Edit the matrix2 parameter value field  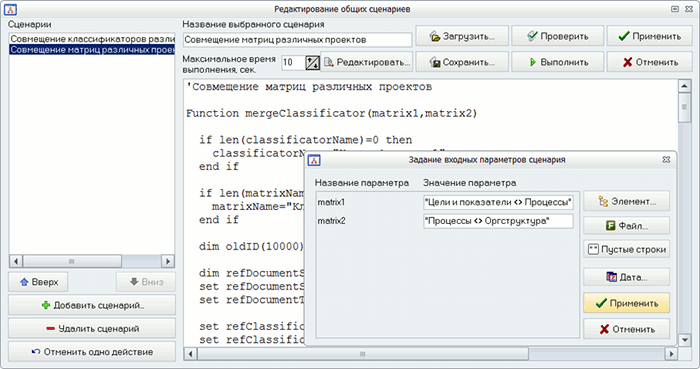point(498,221)
